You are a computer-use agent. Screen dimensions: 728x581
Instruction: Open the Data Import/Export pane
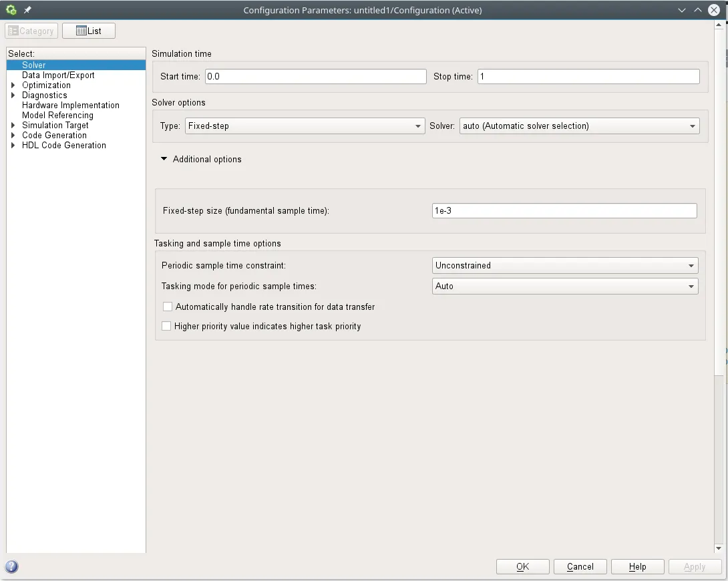58,75
